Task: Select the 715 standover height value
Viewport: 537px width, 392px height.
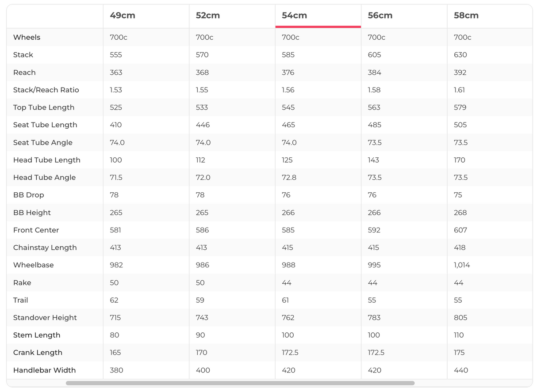Action: (115, 317)
